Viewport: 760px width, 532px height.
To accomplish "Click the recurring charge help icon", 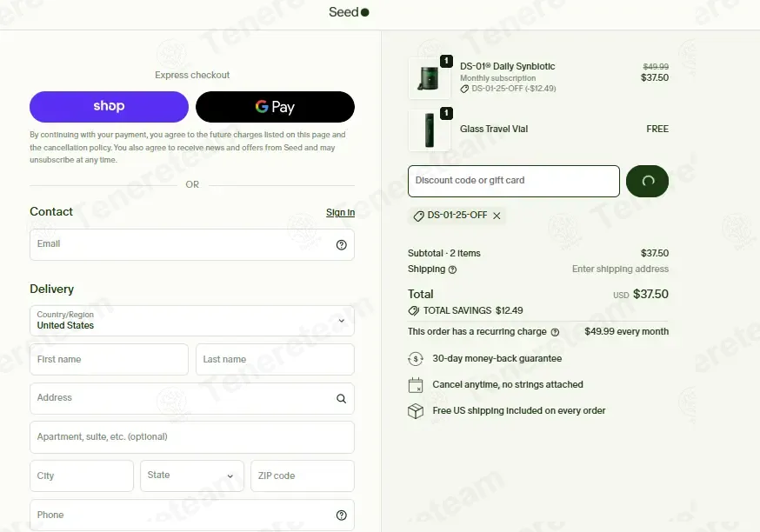I will coord(555,332).
